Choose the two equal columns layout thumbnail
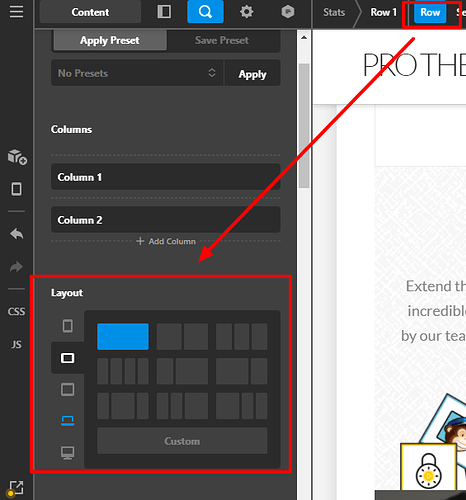Screen dimensions: 466x500 (x=182, y=336)
